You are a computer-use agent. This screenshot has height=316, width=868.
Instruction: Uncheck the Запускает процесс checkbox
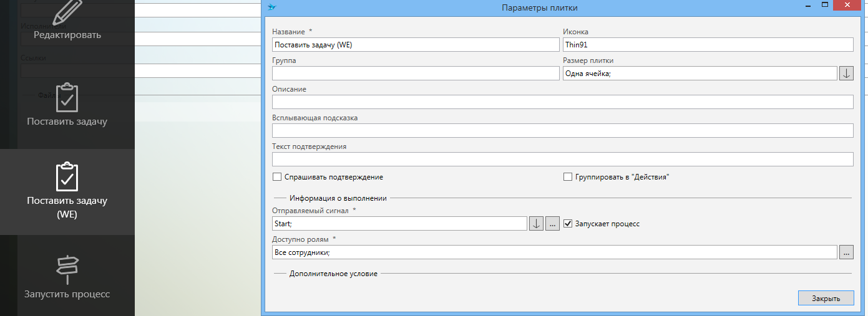coord(568,224)
